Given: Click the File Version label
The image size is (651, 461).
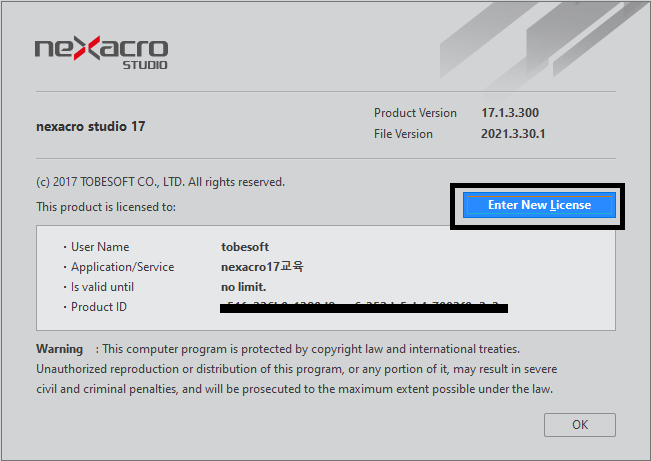Looking at the screenshot, I should point(403,134).
